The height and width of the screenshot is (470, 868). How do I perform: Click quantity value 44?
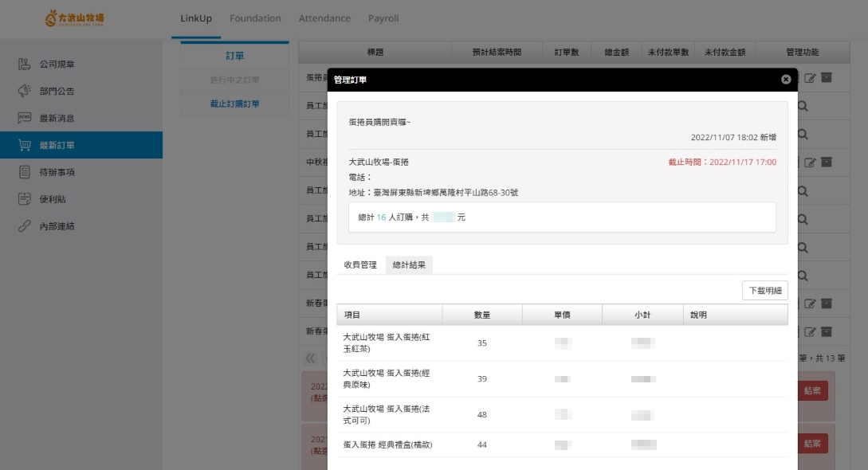click(482, 445)
